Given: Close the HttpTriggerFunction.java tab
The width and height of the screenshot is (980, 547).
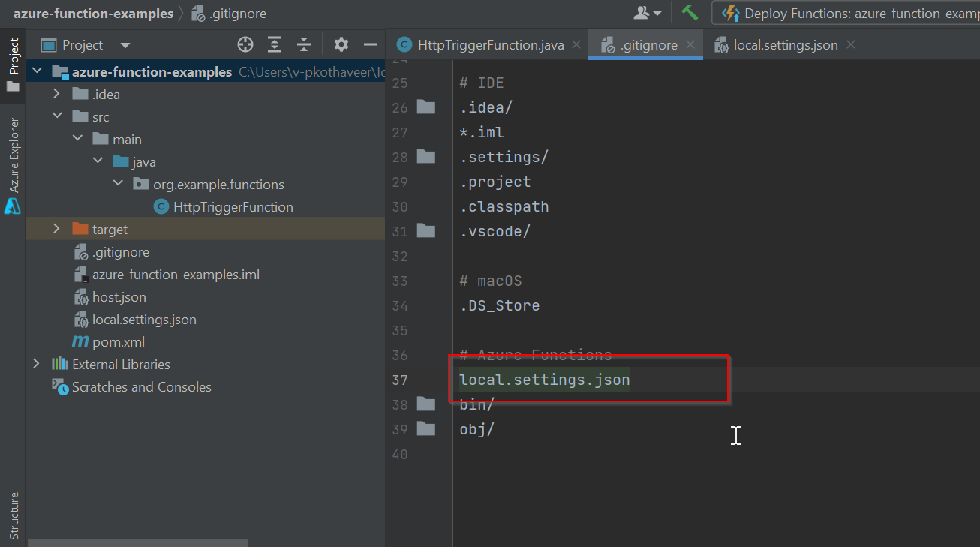Looking at the screenshot, I should [577, 45].
